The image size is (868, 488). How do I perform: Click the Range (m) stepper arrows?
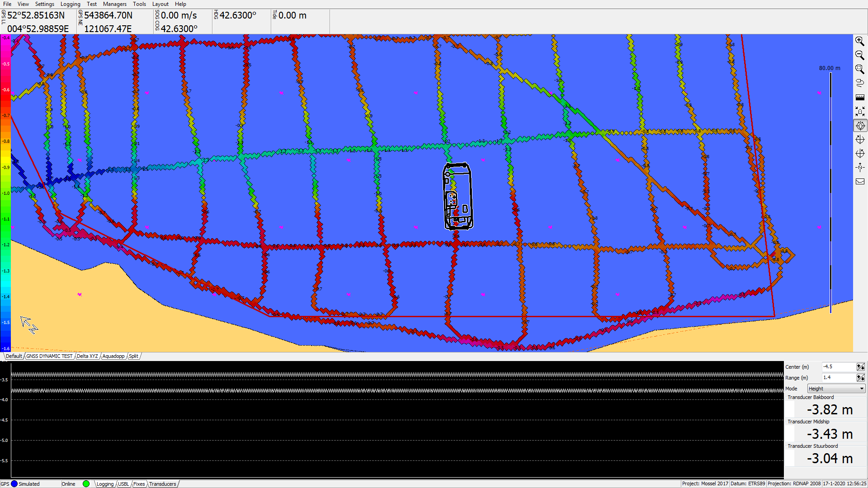861,378
